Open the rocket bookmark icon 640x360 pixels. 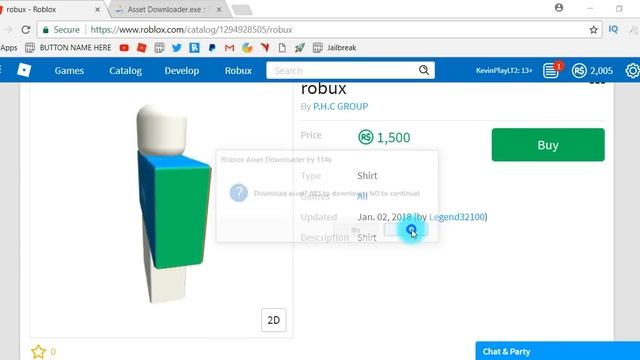pyautogui.click(x=300, y=48)
